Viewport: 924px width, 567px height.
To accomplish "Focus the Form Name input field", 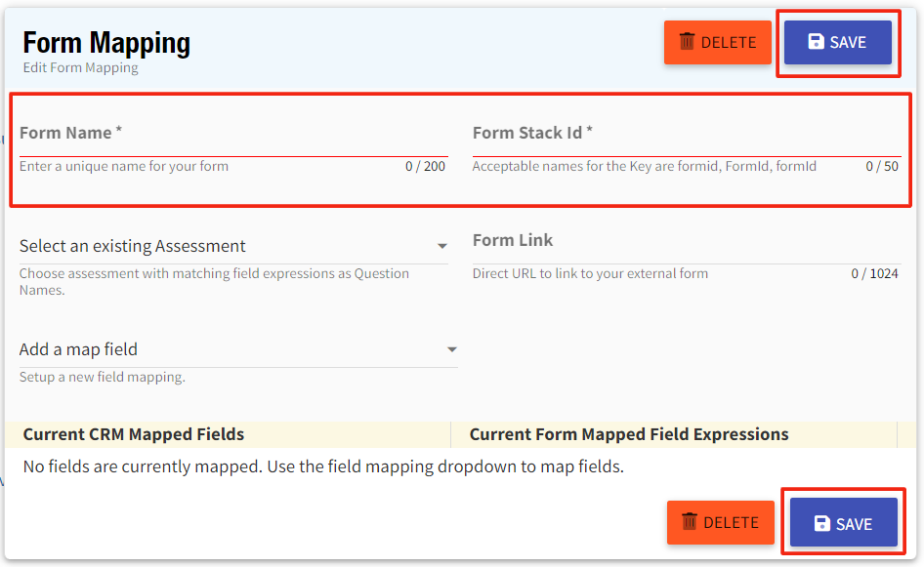I will click(x=232, y=138).
